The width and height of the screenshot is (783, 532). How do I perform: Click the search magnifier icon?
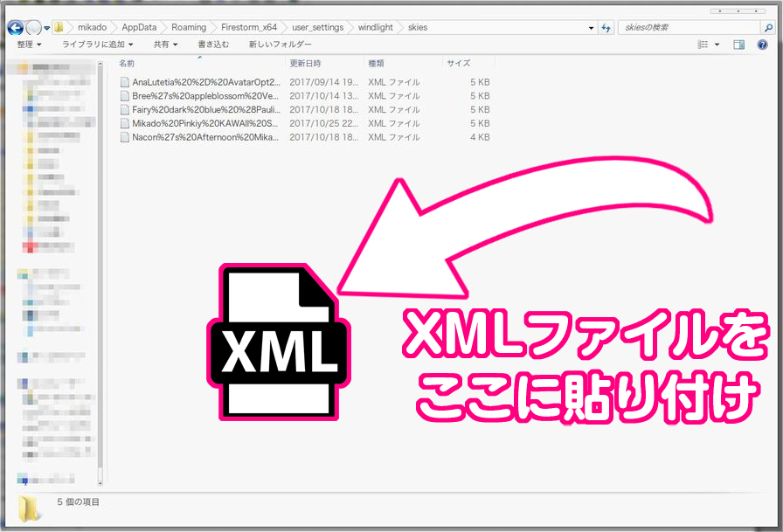click(x=766, y=27)
